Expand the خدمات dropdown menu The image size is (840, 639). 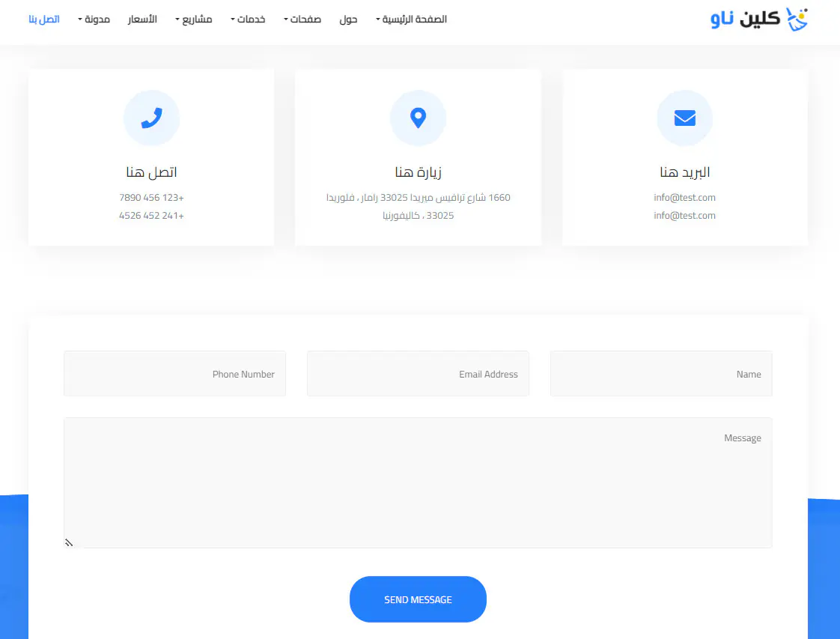tap(248, 19)
